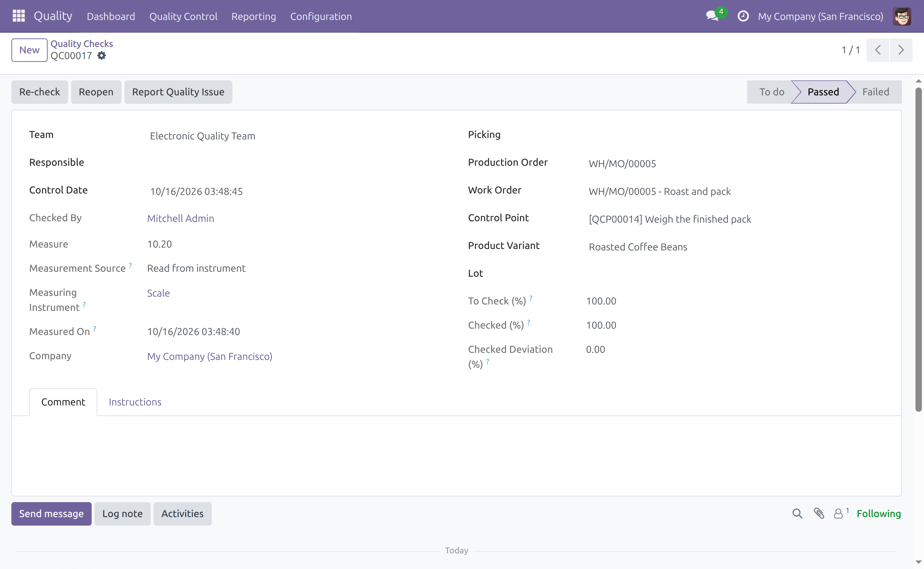
Task: Open the Quality Control menu
Action: click(x=183, y=16)
